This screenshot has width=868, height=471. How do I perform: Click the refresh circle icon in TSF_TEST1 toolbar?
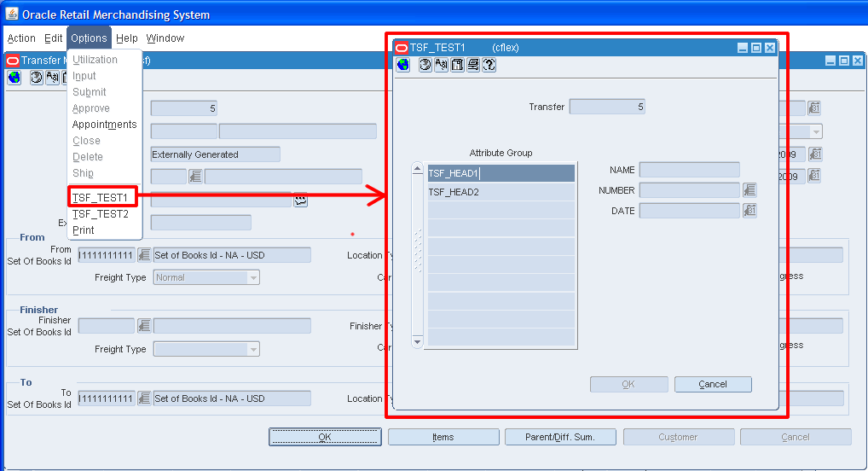coord(425,65)
